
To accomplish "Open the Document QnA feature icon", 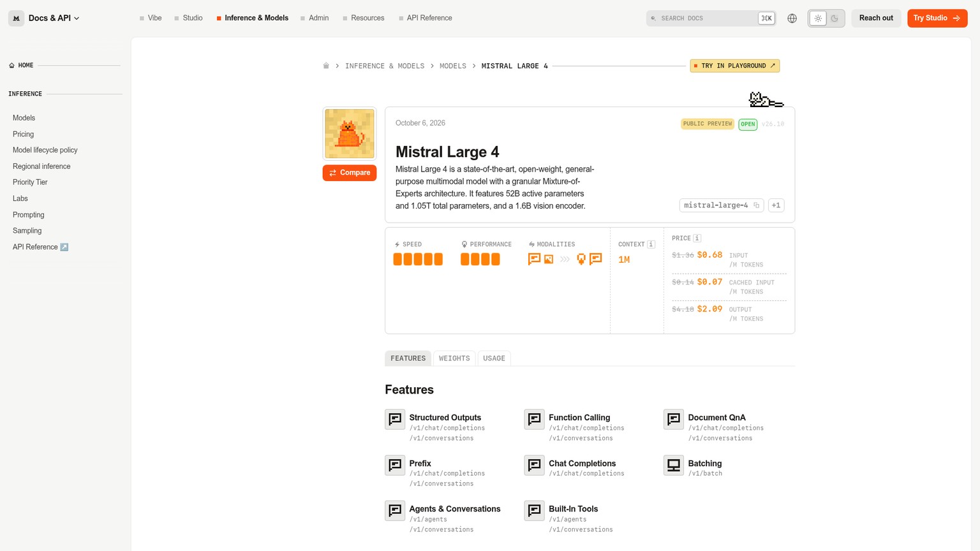I will pyautogui.click(x=674, y=420).
